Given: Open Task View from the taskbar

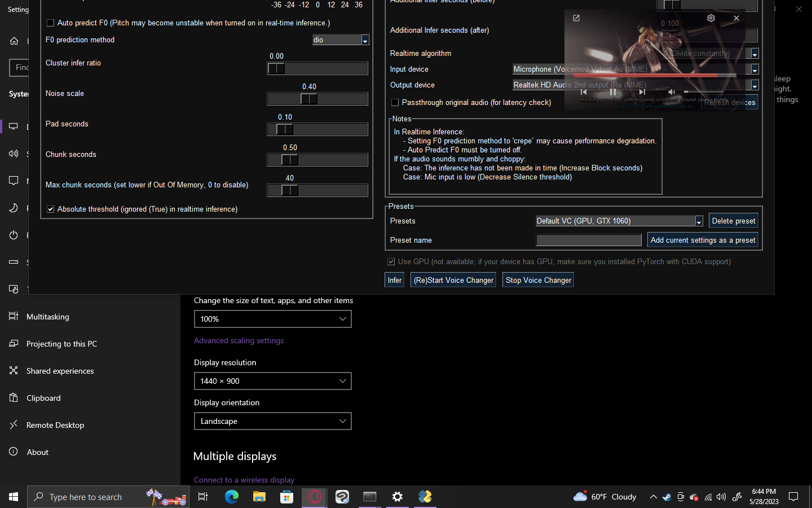Looking at the screenshot, I should (x=203, y=497).
